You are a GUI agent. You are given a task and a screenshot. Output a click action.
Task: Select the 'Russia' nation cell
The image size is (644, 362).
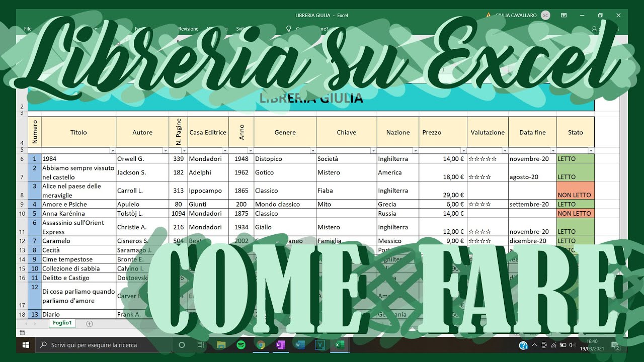[x=397, y=213]
